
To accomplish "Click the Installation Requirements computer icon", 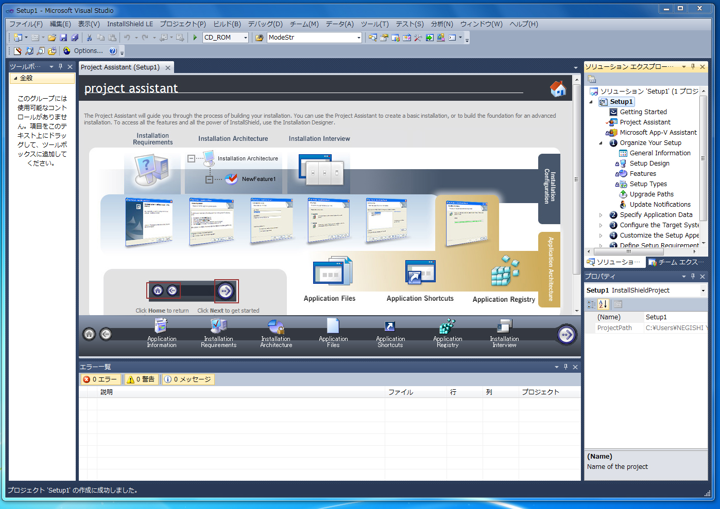I will [151, 170].
